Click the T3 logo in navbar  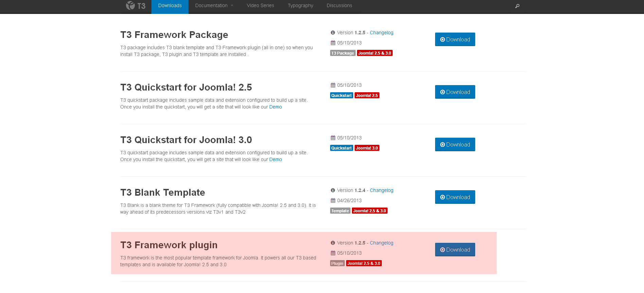pos(136,6)
